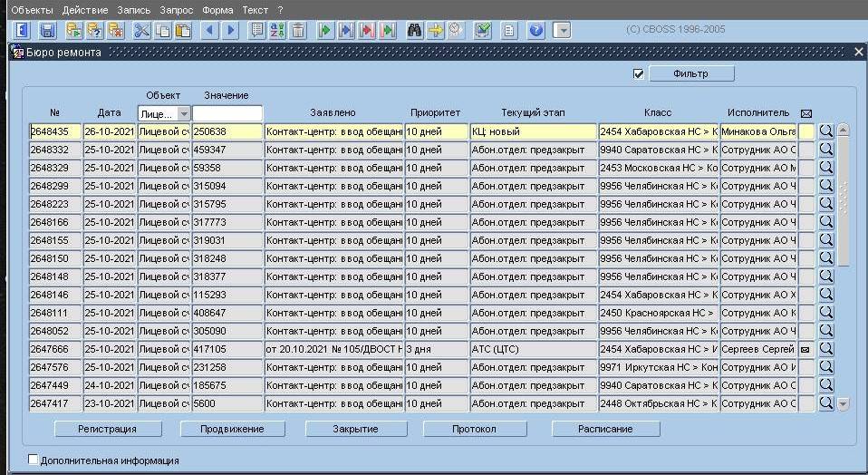The height and width of the screenshot is (475, 868).
Task: Open help with the blue question icon
Action: 535,30
